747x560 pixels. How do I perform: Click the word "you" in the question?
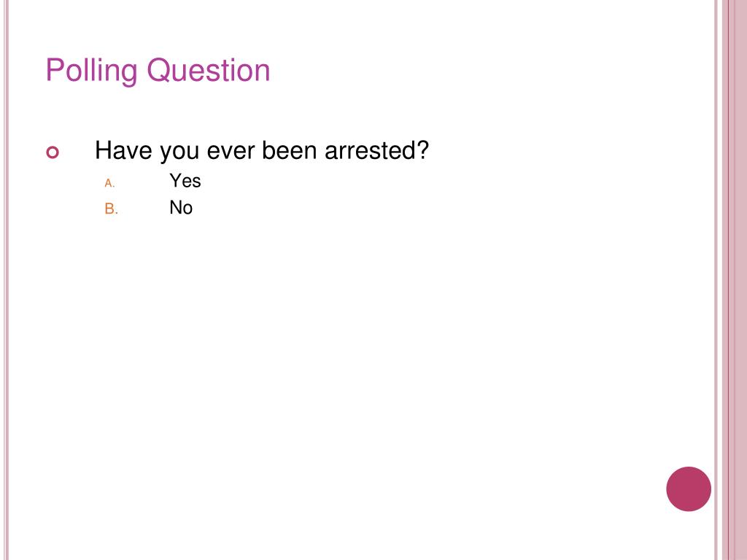coord(179,152)
